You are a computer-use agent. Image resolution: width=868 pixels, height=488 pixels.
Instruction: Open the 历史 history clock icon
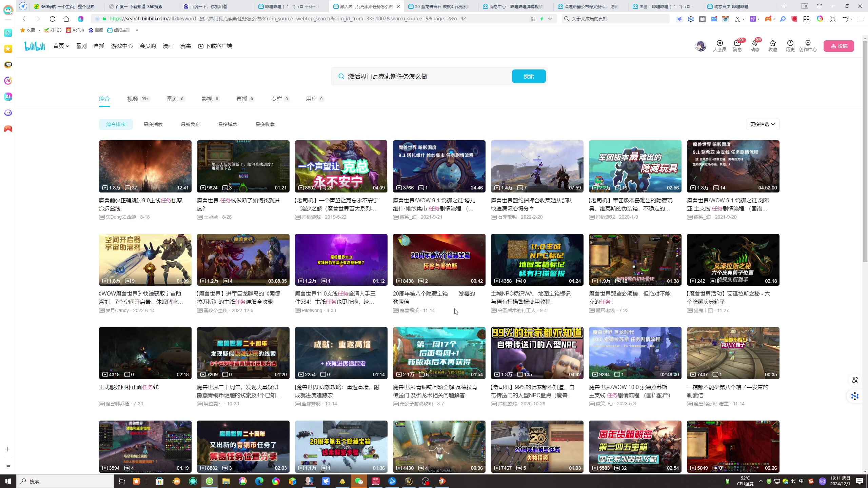[790, 46]
